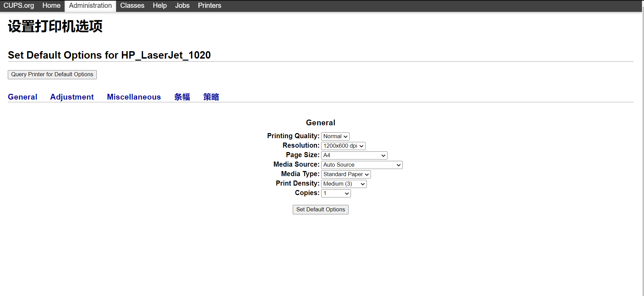Open the CUPS.org link

19,5
